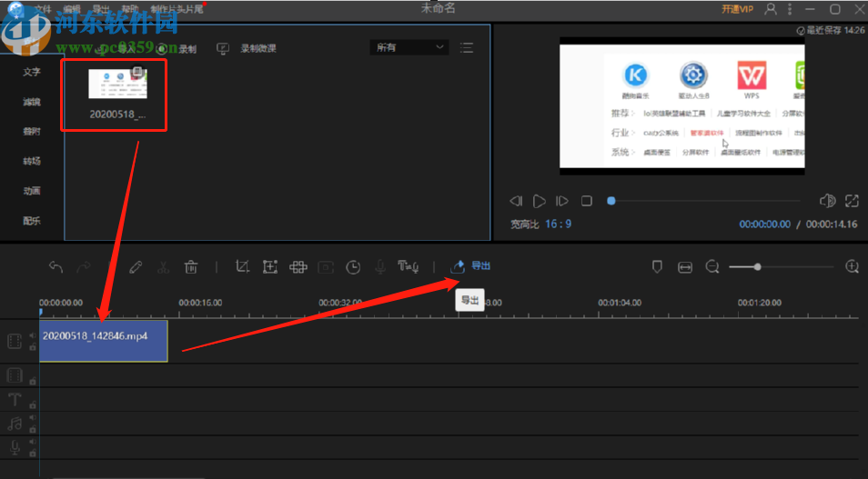Enter fullscreen preview mode
Screen dimensions: 868x479
(852, 201)
